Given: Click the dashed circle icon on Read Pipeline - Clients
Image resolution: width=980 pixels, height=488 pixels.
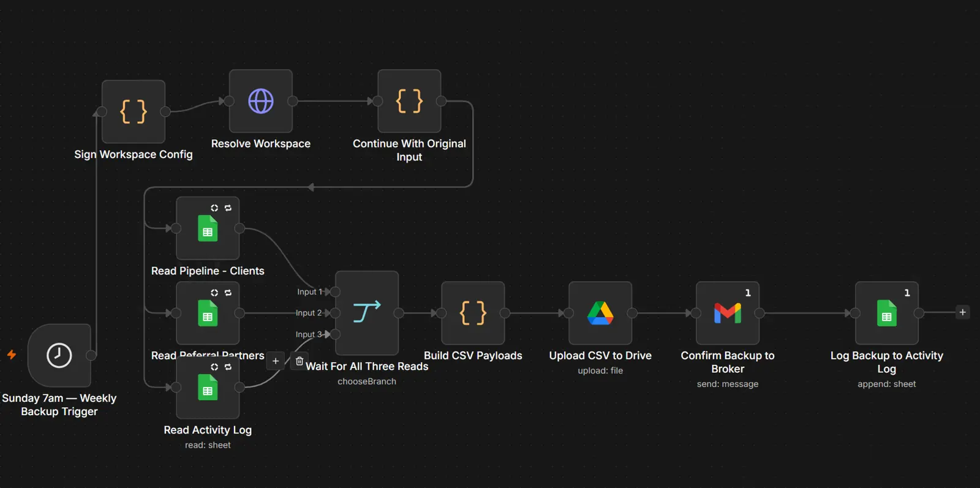Looking at the screenshot, I should [x=214, y=208].
